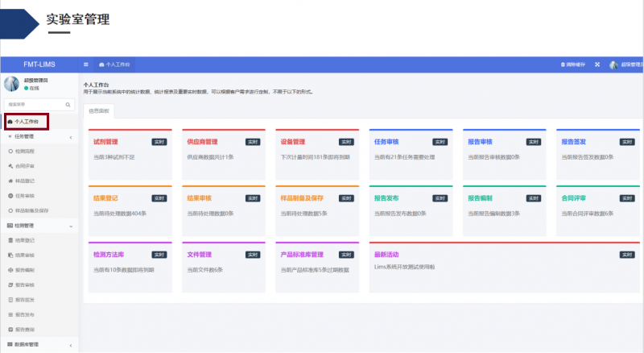
Task: Open the 报告编制 dashboard card title
Action: (x=480, y=198)
